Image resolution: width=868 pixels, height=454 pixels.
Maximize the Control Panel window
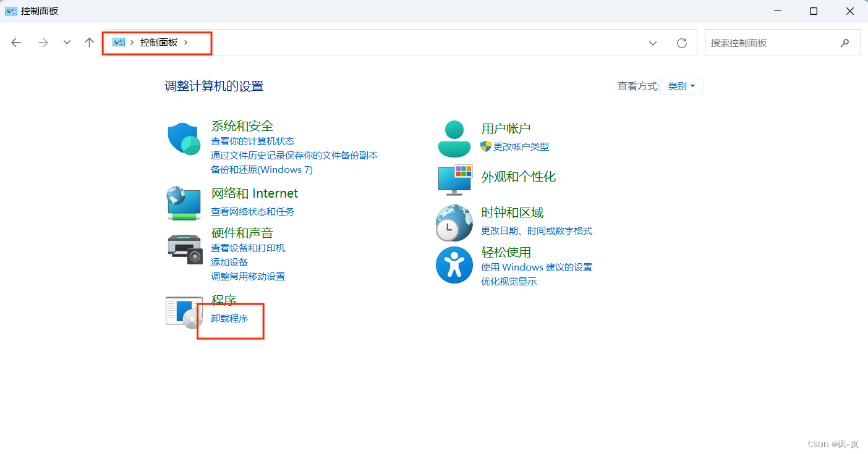tap(814, 11)
